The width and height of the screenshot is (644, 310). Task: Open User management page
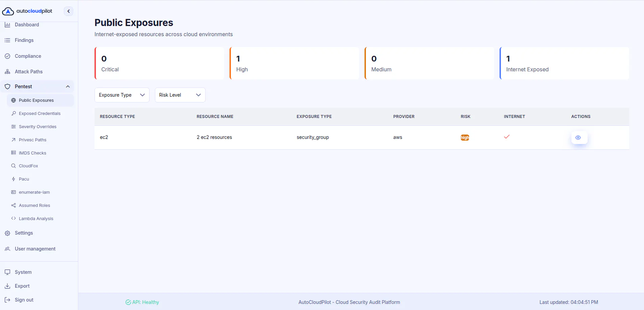[35, 249]
